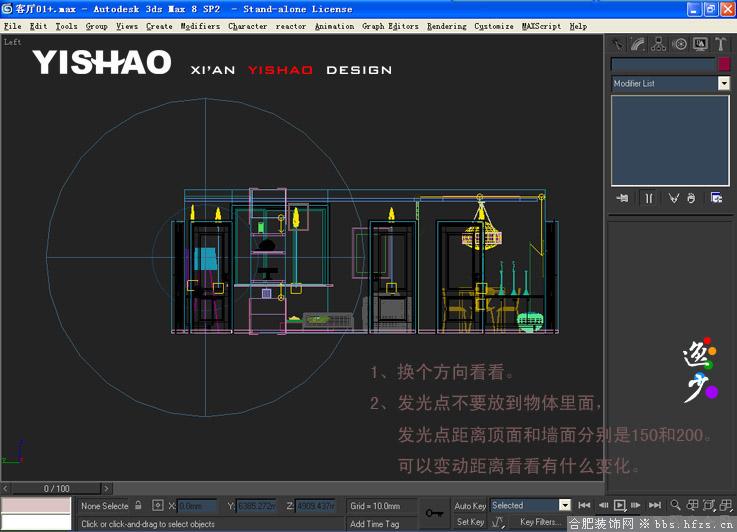The height and width of the screenshot is (532, 737).
Task: Open the Tools menu
Action: [66, 26]
